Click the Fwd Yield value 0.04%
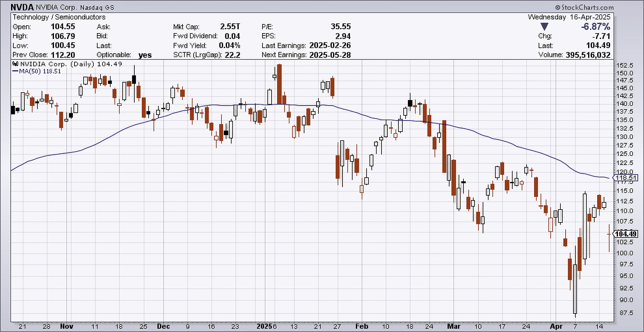This screenshot has height=332, width=644. coord(229,45)
